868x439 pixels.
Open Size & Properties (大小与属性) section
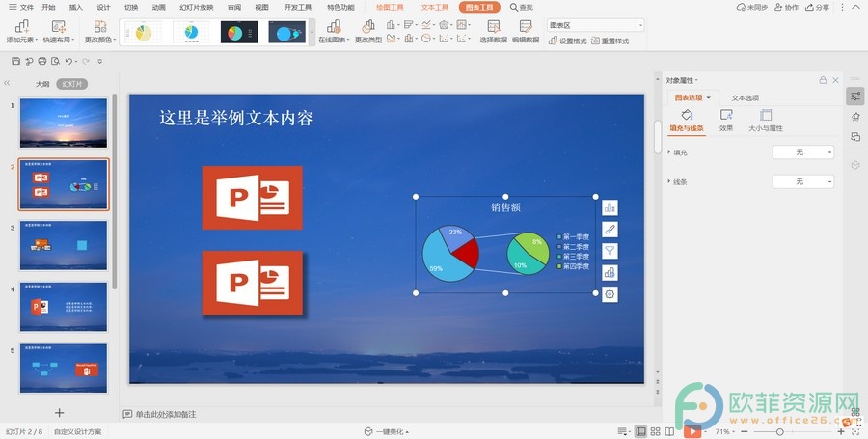(x=766, y=121)
